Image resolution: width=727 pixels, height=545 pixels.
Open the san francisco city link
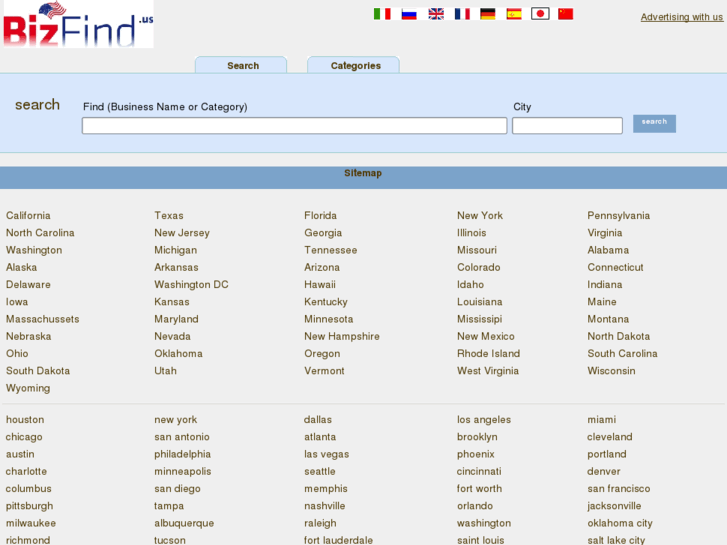pyautogui.click(x=618, y=489)
